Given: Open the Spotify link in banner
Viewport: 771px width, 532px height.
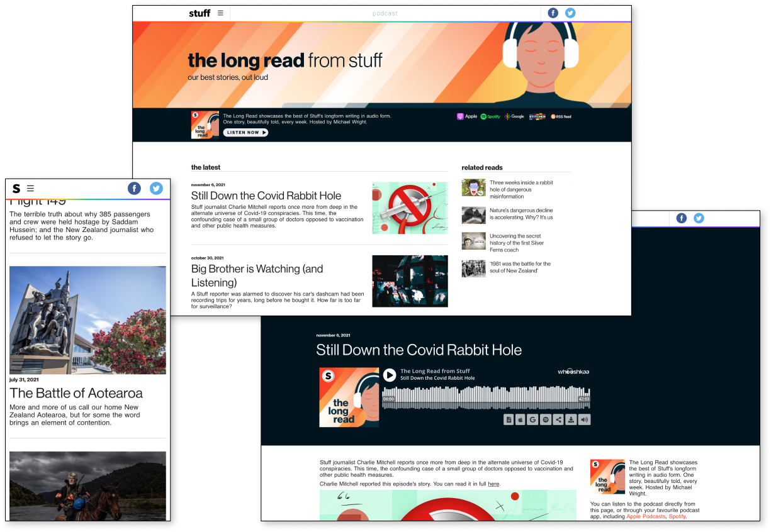Looking at the screenshot, I should point(490,116).
